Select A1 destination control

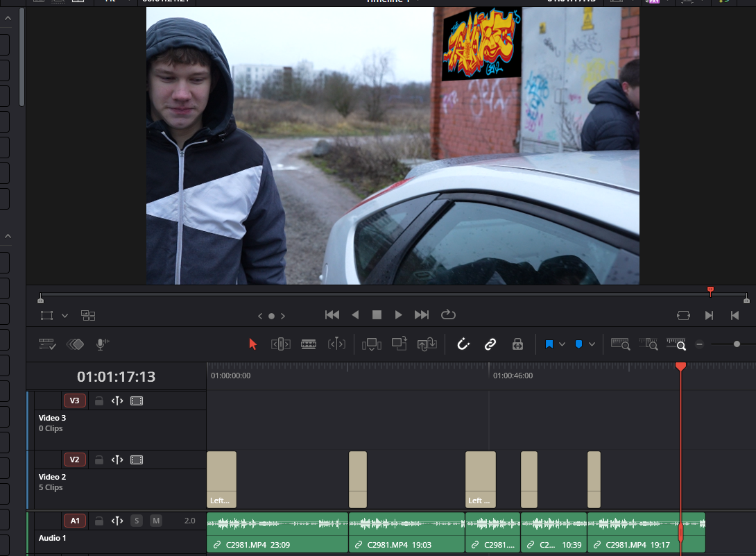tap(75, 521)
